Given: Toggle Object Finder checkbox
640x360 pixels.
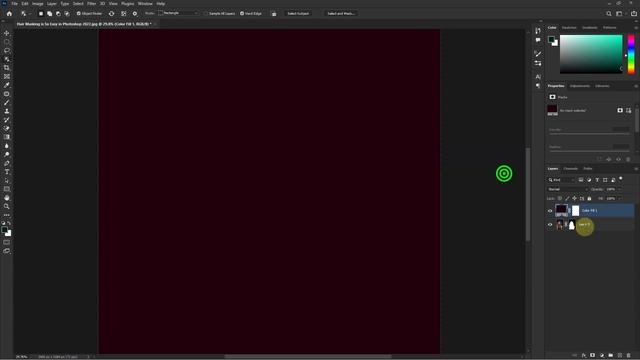Looking at the screenshot, I should click(x=78, y=13).
